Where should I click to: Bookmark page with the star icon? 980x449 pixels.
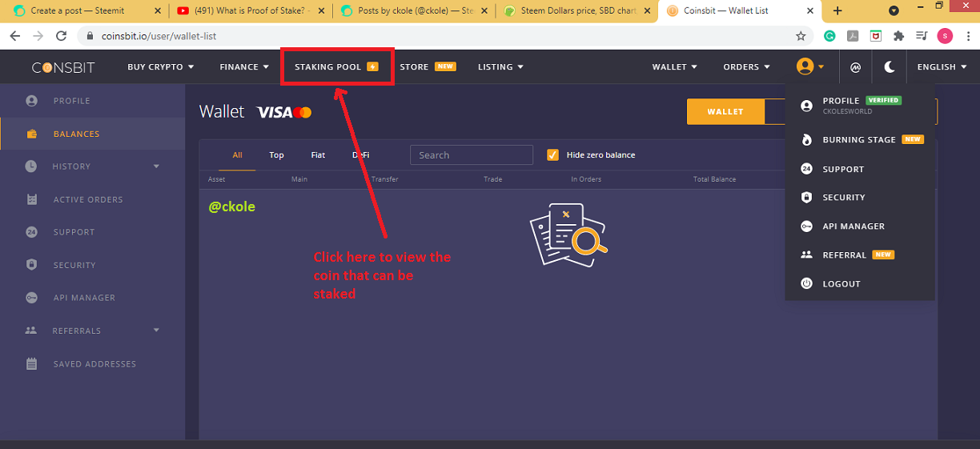801,36
